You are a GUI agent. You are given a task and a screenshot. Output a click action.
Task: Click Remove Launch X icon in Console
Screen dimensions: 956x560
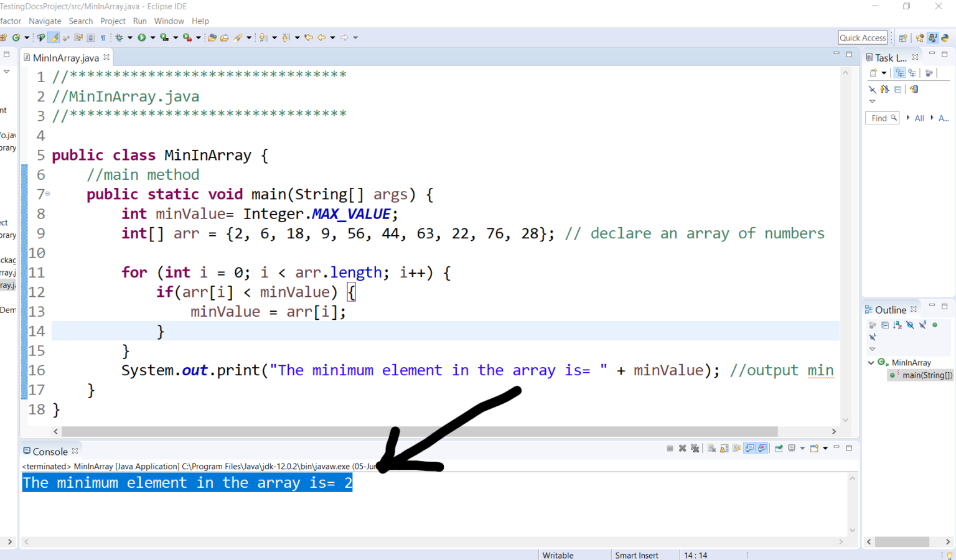[x=682, y=448]
